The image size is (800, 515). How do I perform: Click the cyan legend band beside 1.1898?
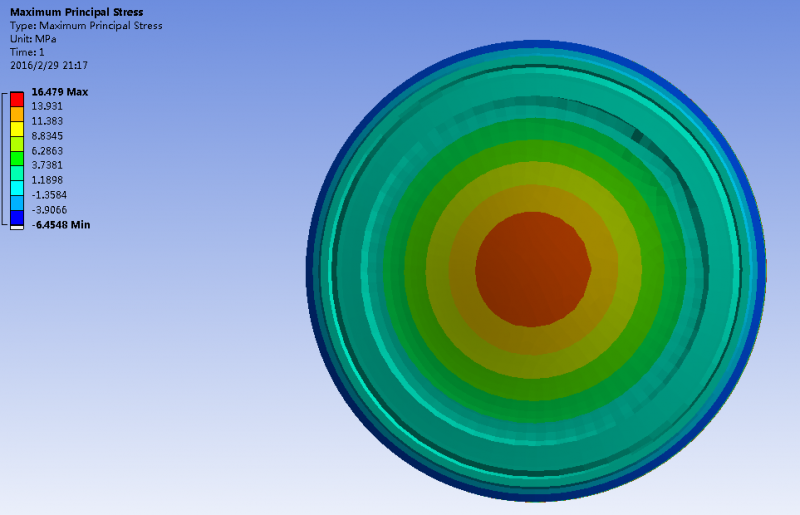(17, 188)
